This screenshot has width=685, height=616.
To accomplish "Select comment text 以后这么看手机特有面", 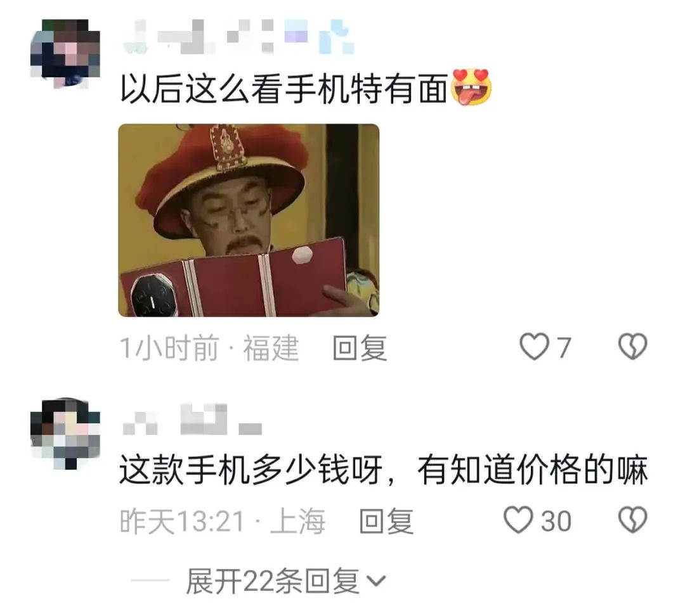I will (x=284, y=89).
